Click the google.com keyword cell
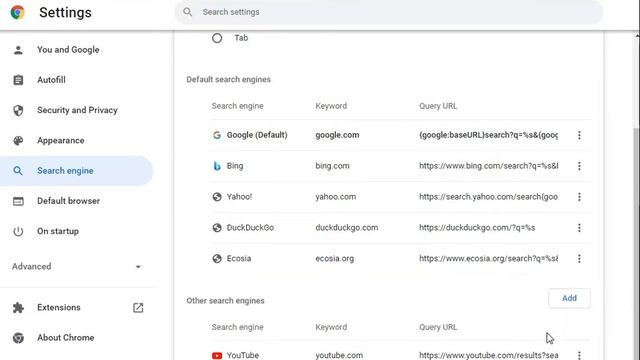 337,135
